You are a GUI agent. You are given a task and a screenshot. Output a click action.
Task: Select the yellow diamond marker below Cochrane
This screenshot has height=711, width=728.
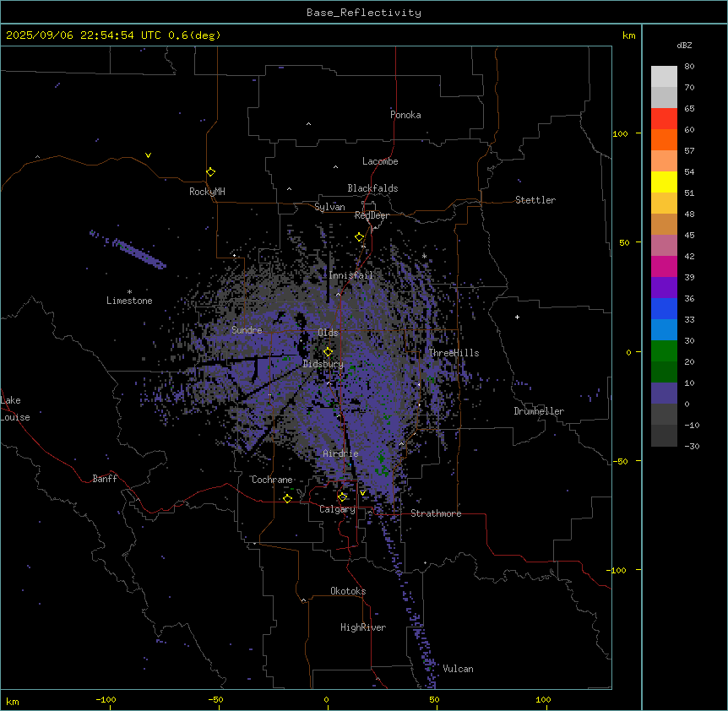click(x=287, y=498)
